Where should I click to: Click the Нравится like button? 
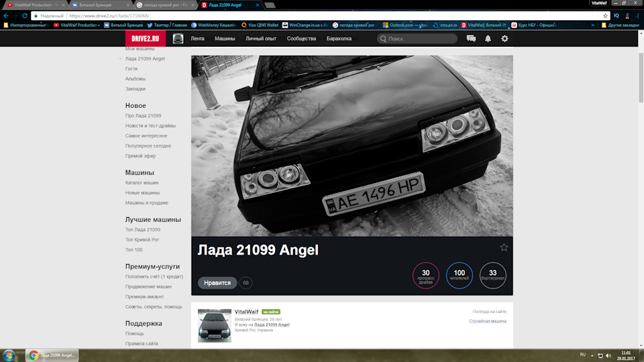click(x=217, y=283)
